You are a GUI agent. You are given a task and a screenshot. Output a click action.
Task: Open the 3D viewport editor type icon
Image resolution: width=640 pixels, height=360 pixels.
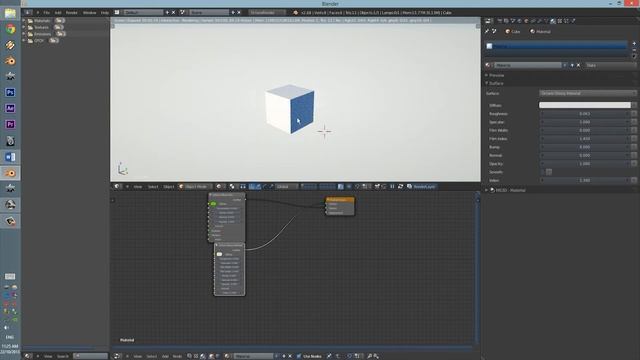click(118, 187)
